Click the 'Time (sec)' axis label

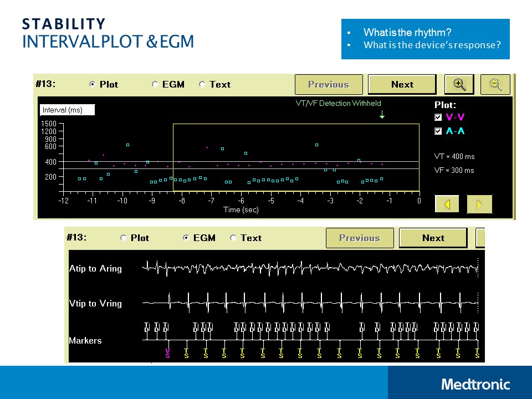coord(241,209)
